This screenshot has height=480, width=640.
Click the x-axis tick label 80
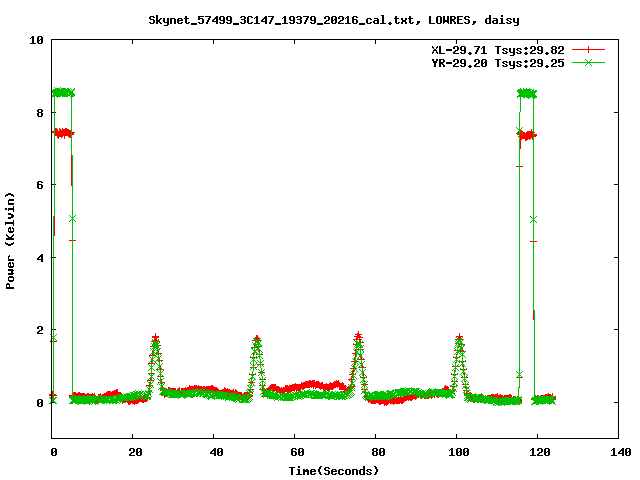[x=378, y=452]
